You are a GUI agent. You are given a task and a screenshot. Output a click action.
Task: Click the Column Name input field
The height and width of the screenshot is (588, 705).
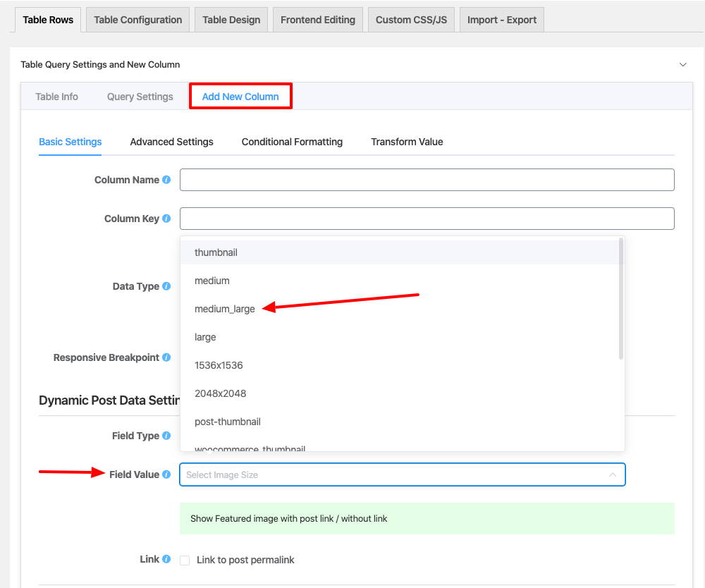427,180
